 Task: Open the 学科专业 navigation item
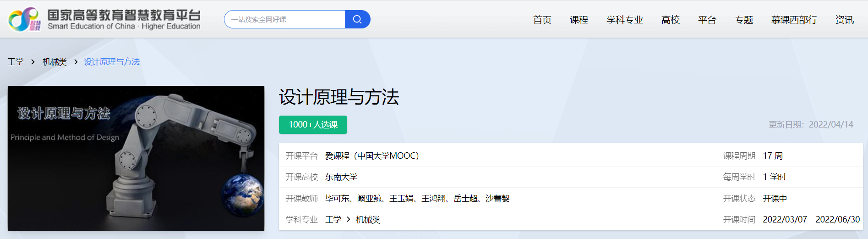tap(624, 20)
